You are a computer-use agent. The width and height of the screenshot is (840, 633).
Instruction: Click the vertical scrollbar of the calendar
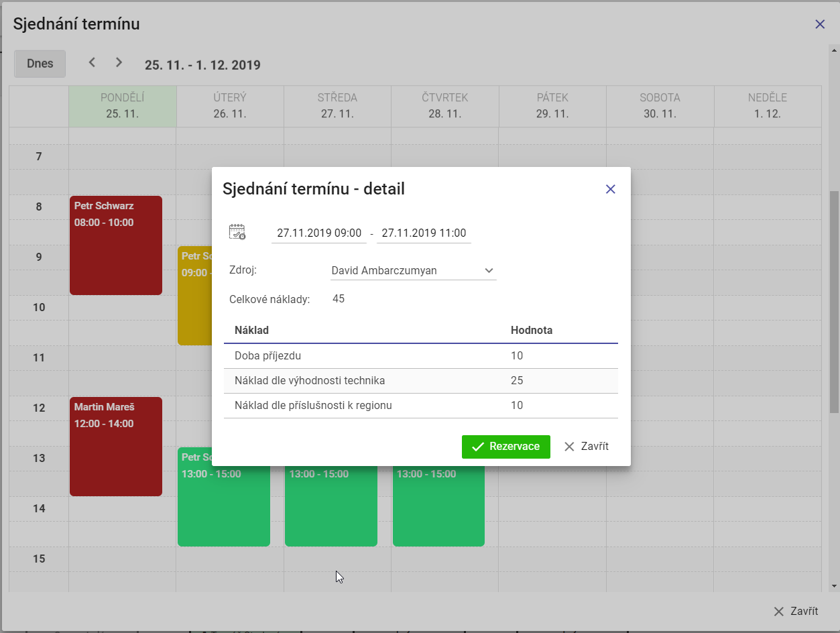point(834,268)
